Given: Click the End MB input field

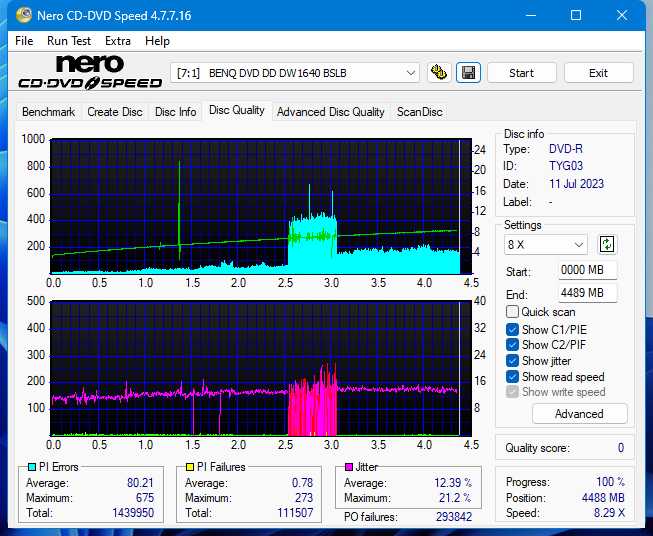Looking at the screenshot, I should click(588, 293).
